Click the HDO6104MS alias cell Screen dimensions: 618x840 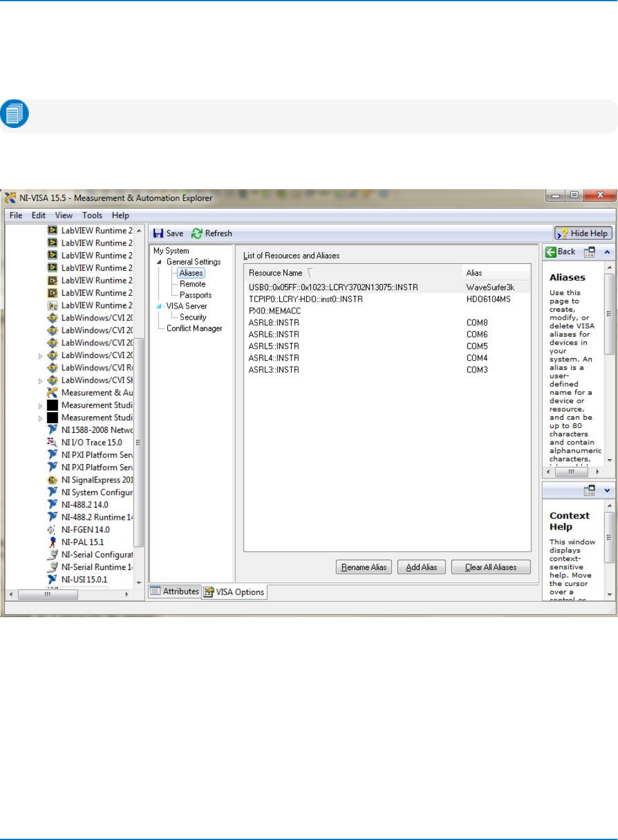(488, 299)
